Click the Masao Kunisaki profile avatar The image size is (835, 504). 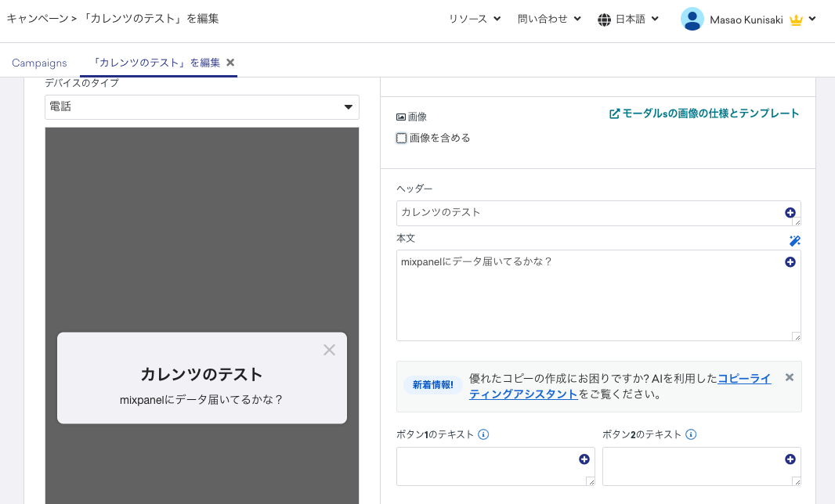coord(692,19)
